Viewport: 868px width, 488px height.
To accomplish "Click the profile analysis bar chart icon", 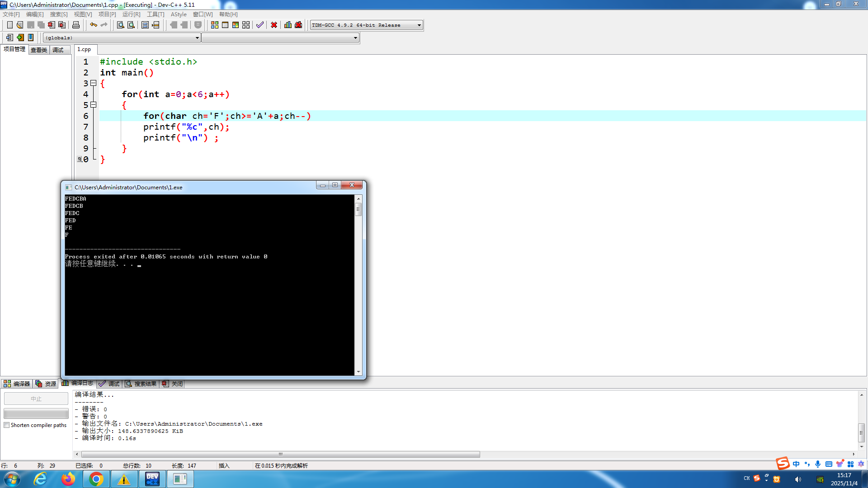I will (x=288, y=25).
